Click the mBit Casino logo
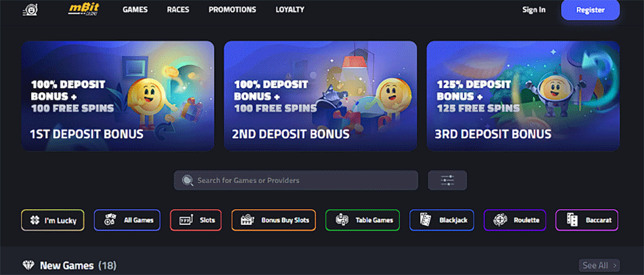Screen dimensions: 644x275 click(x=84, y=10)
